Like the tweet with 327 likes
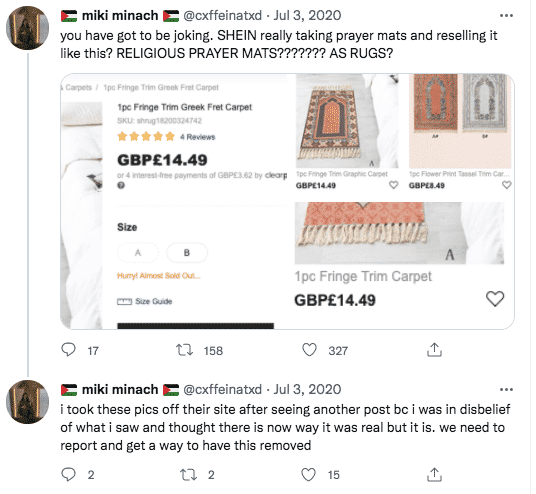Viewport: 536px width, 494px height. tap(309, 350)
